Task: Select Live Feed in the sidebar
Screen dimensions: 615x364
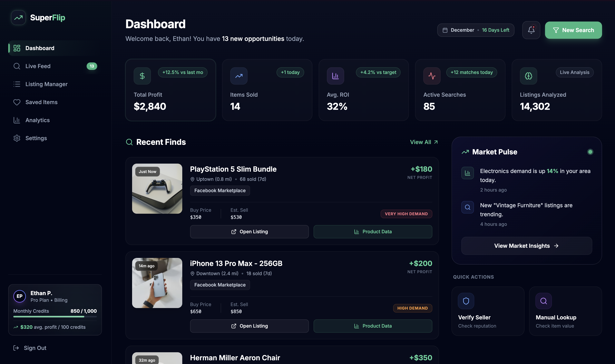Action: click(x=38, y=66)
